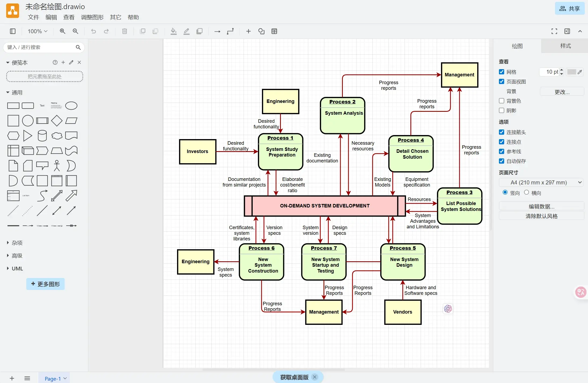This screenshot has width=588, height=383.
Task: Select the triangle shape in General palette
Action: pyautogui.click(x=28, y=136)
